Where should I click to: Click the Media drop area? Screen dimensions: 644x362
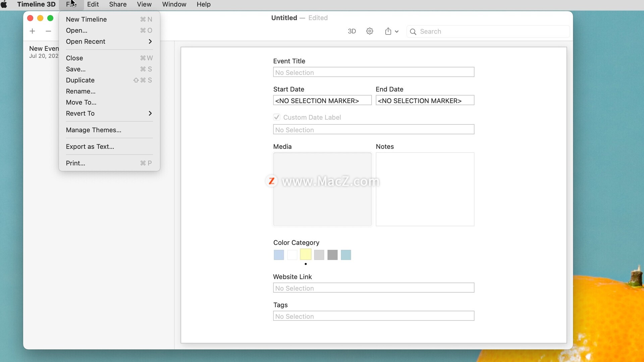[x=322, y=189]
